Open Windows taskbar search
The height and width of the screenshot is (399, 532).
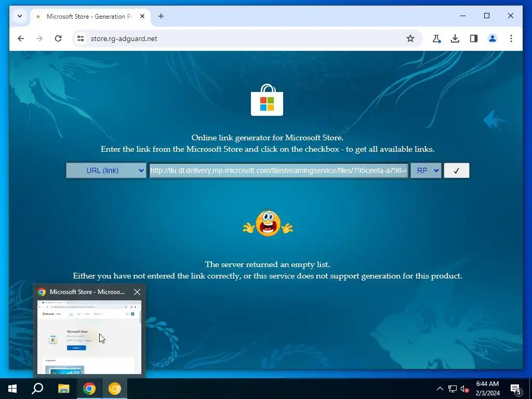(x=37, y=389)
